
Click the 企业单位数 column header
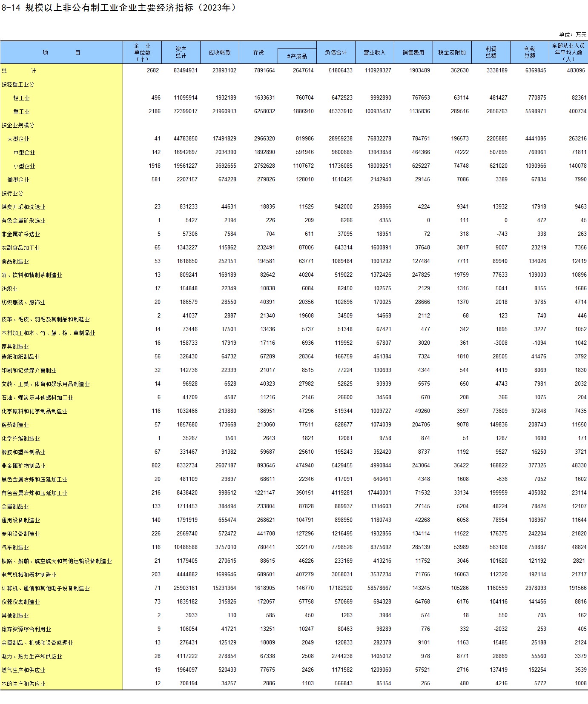click(142, 52)
